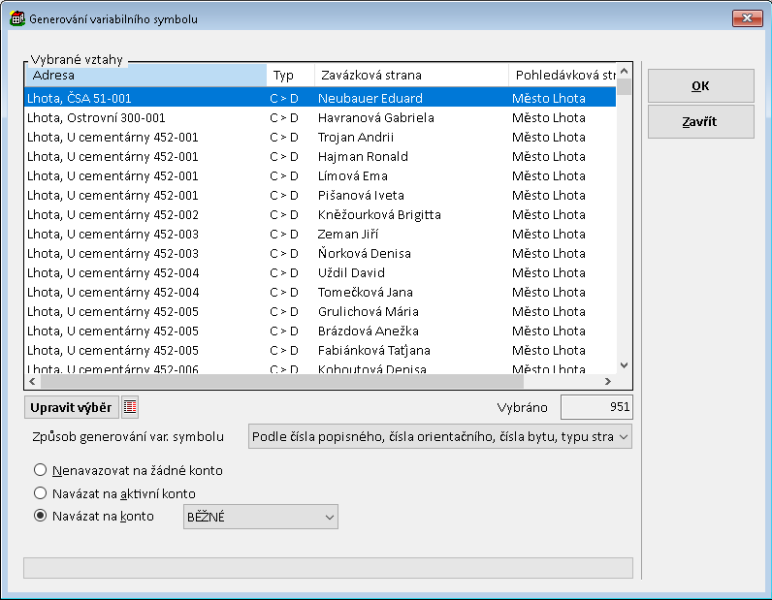Click the application icon in title bar
The height and width of the screenshot is (600, 772).
point(16,19)
